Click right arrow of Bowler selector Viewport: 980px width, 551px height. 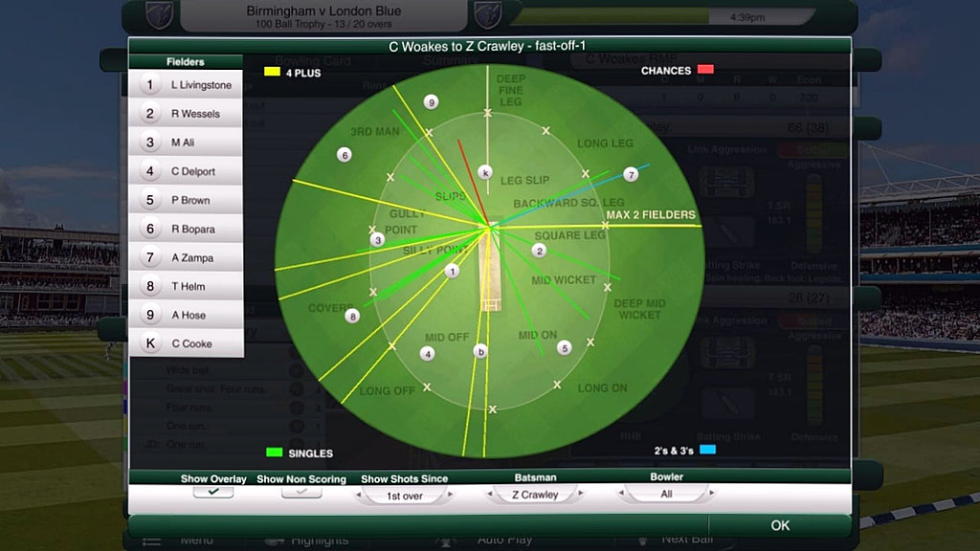[712, 493]
